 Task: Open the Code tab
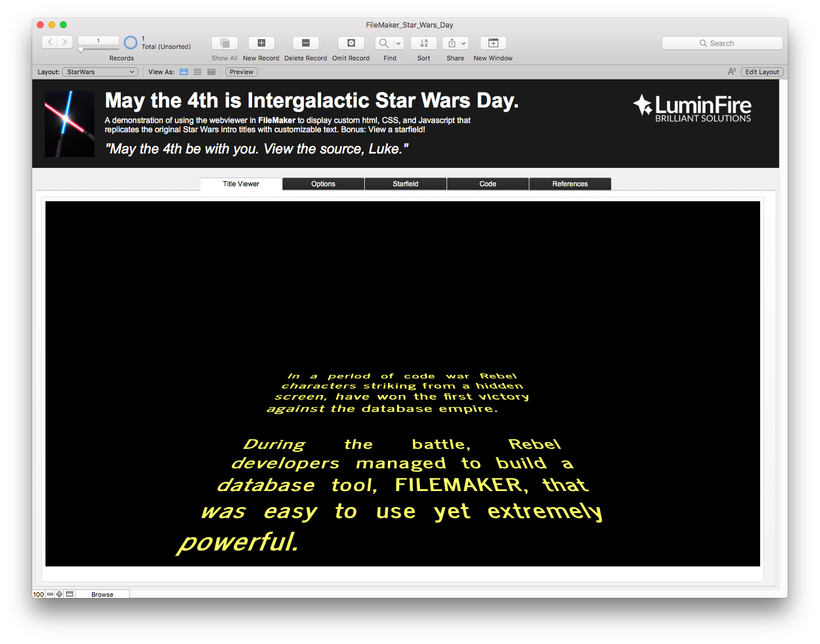[488, 184]
